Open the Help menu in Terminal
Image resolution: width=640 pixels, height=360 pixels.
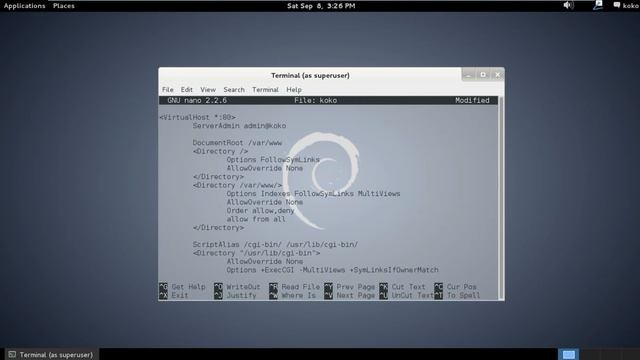point(294,90)
